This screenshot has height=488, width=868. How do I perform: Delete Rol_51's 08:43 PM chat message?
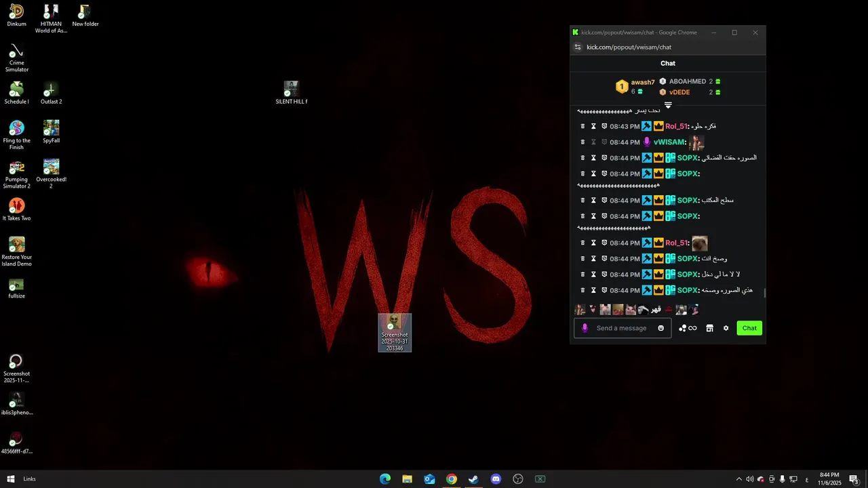[583, 126]
